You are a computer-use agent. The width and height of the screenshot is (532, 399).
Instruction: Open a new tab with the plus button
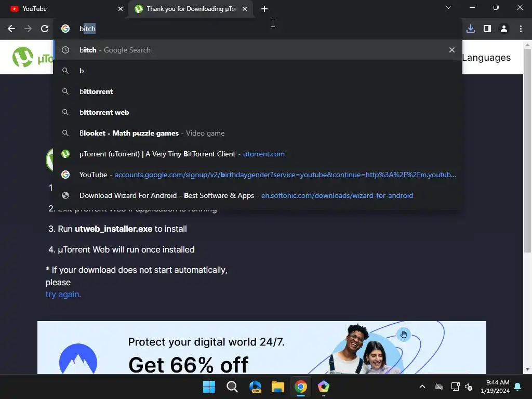click(x=264, y=9)
